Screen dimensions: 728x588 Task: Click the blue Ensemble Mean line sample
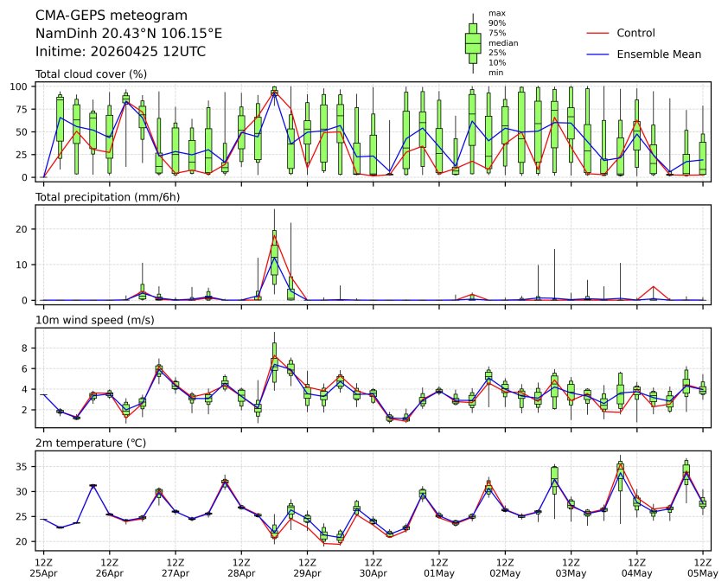[x=598, y=54]
